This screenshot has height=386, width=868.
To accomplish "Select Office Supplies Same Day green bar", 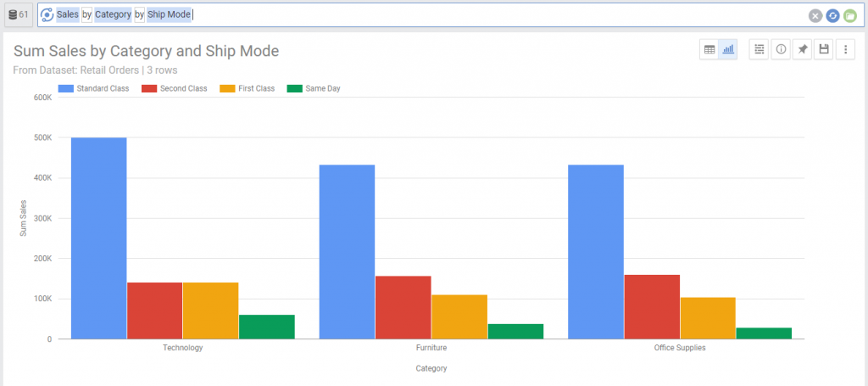I will click(x=764, y=333).
